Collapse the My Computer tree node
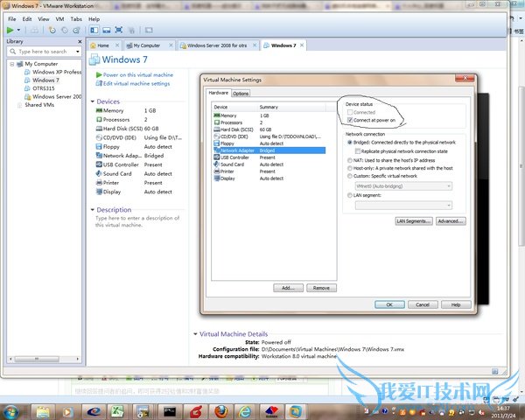Image resolution: width=525 pixels, height=420 pixels. [11, 64]
